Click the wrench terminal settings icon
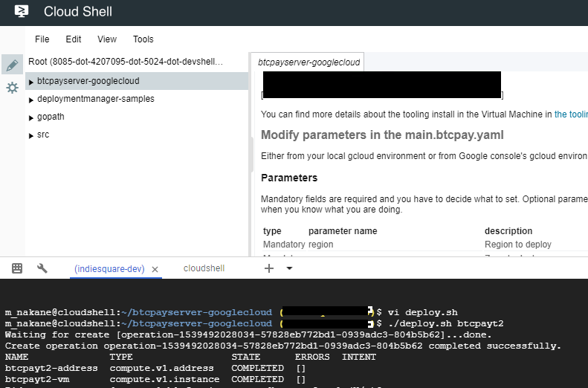This screenshot has height=388, width=588. pos(42,268)
